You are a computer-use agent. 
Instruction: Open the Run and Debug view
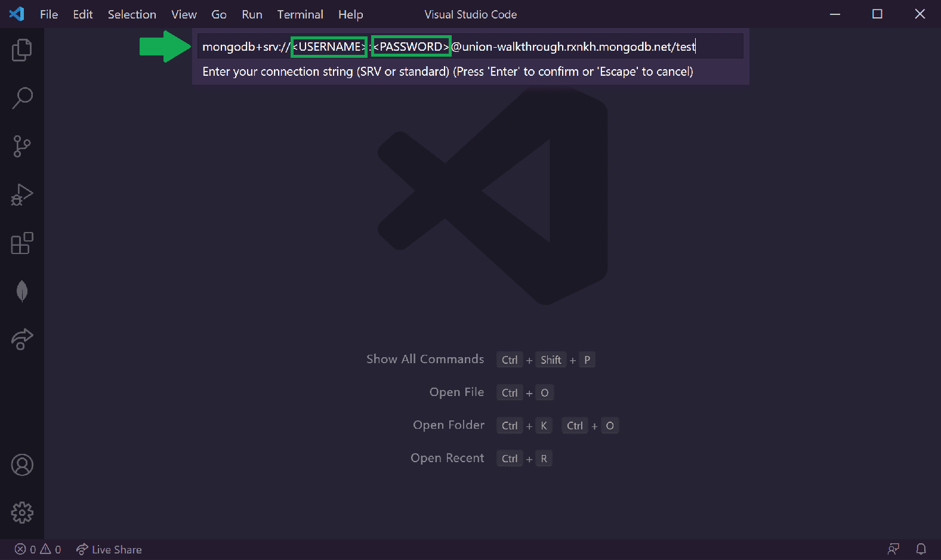(x=22, y=195)
